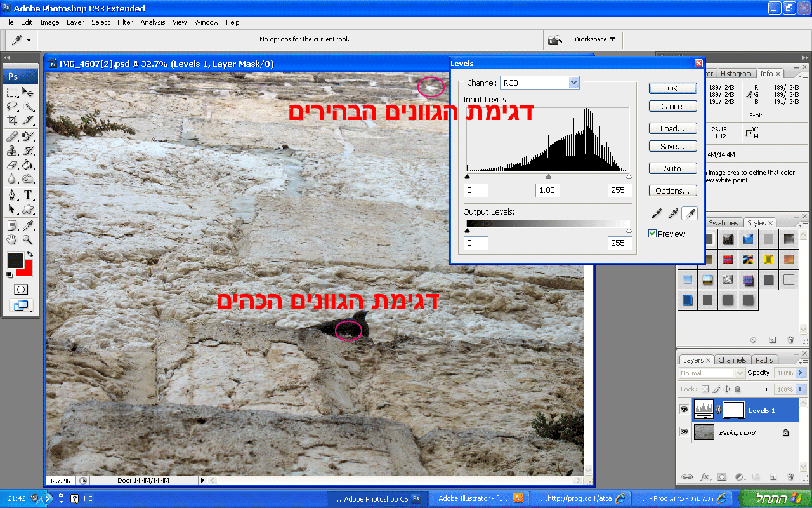Open the Opacity slider arrow
The image size is (812, 508).
pyautogui.click(x=801, y=373)
